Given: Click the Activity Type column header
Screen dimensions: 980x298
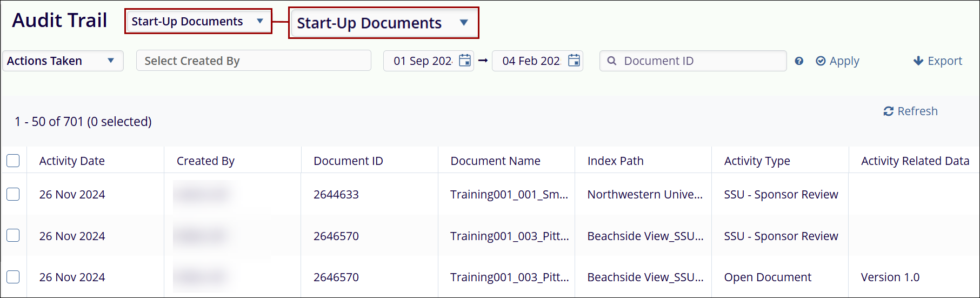Looking at the screenshot, I should click(757, 161).
